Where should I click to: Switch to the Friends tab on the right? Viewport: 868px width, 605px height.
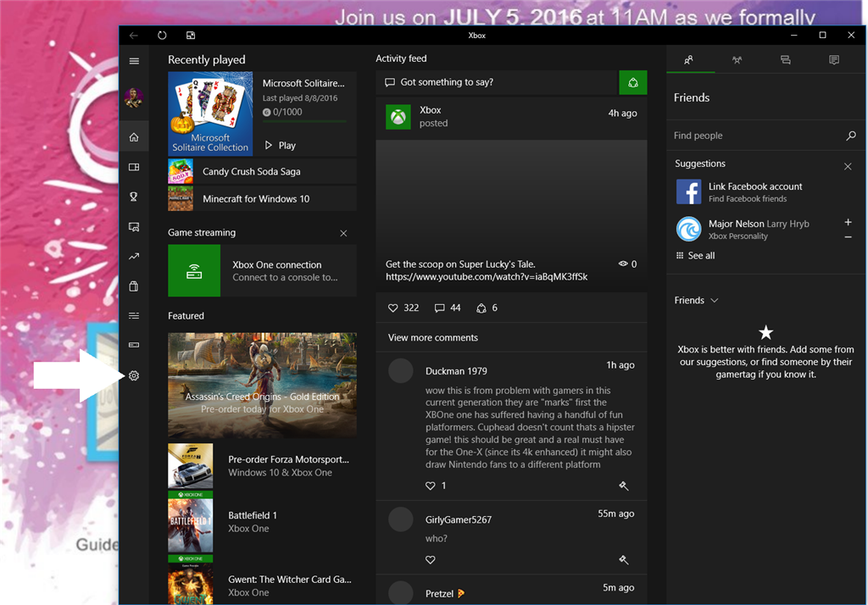tap(690, 59)
